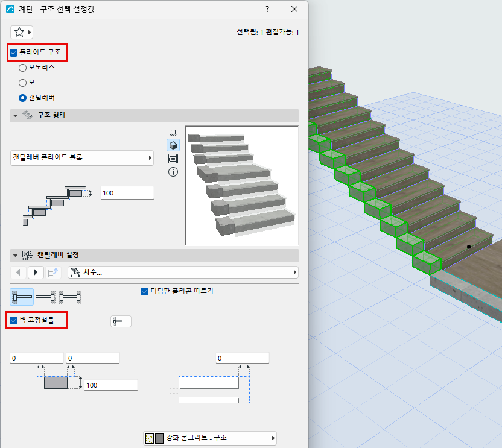
Task: Click the first left offset field 0
Action: 36,358
